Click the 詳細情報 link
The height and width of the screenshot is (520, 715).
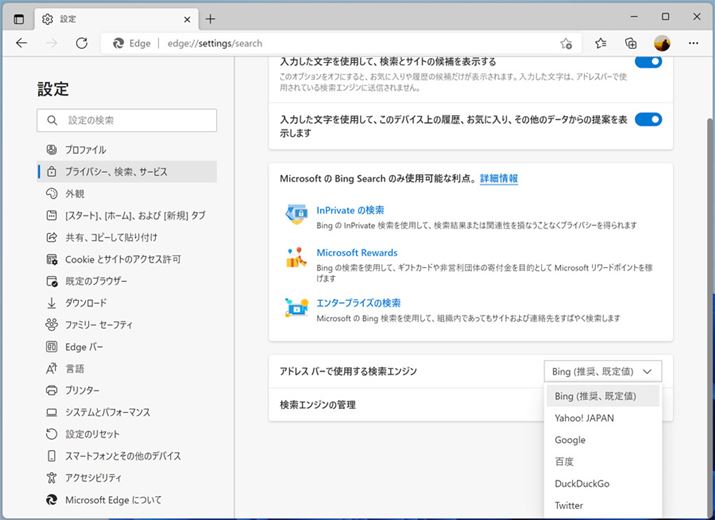point(499,178)
